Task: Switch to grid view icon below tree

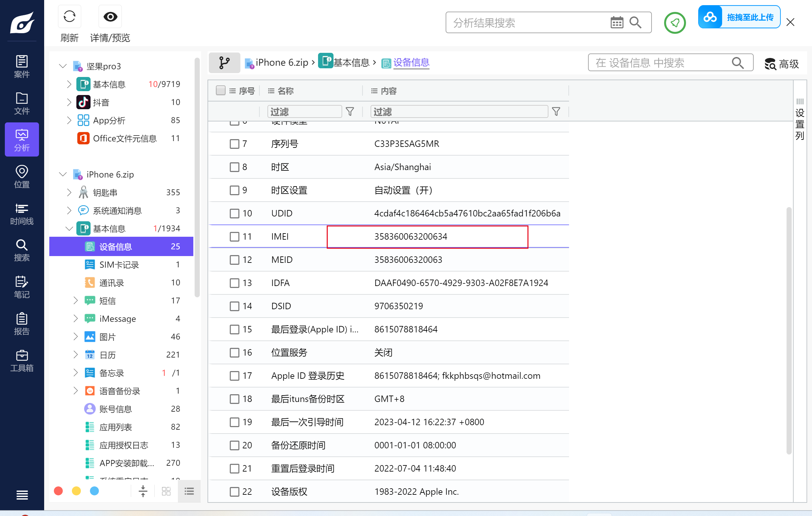Action: (x=166, y=491)
